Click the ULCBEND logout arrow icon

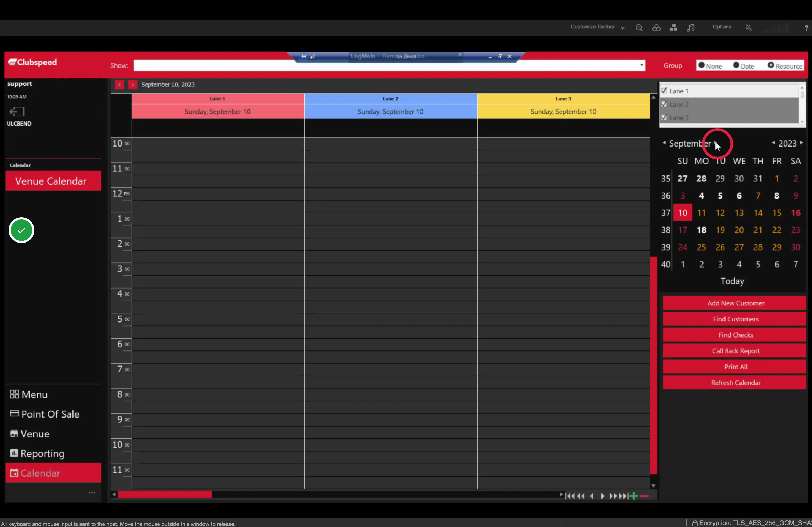click(17, 111)
